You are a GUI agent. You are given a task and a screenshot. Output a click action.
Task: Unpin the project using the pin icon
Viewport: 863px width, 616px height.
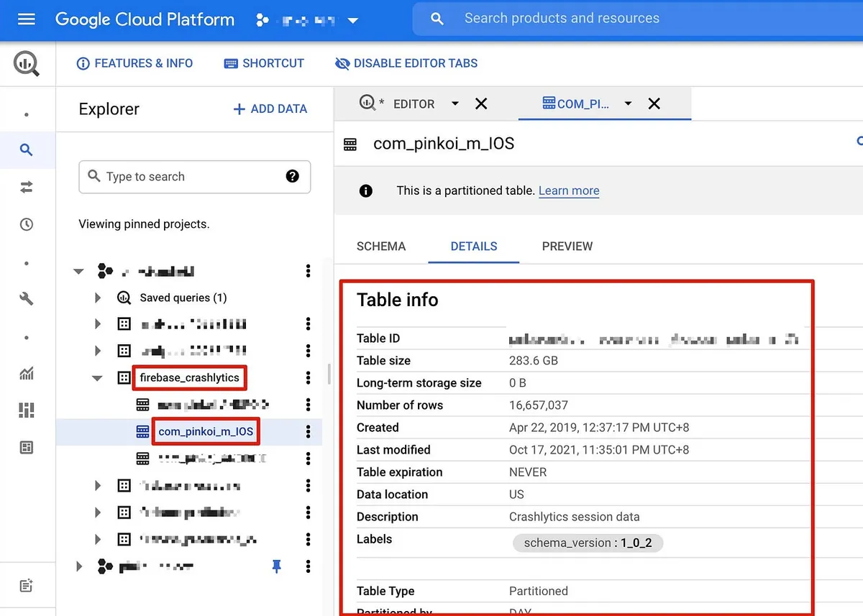coord(277,566)
